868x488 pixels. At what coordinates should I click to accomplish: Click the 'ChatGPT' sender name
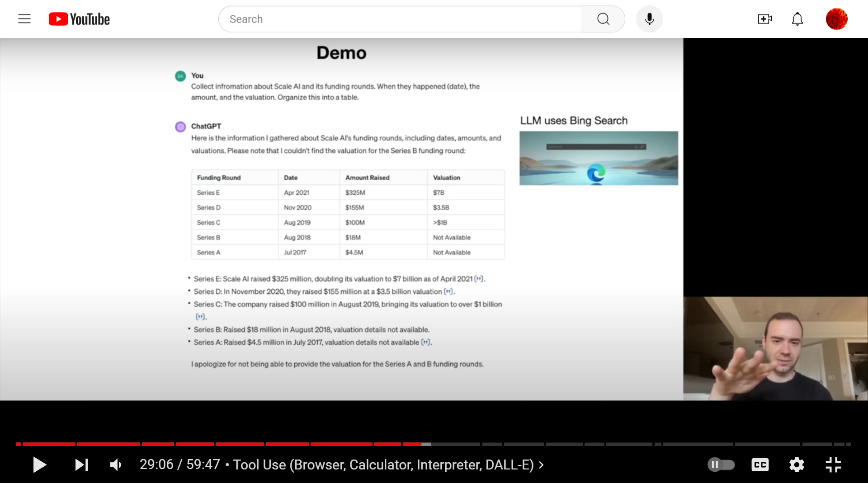206,126
